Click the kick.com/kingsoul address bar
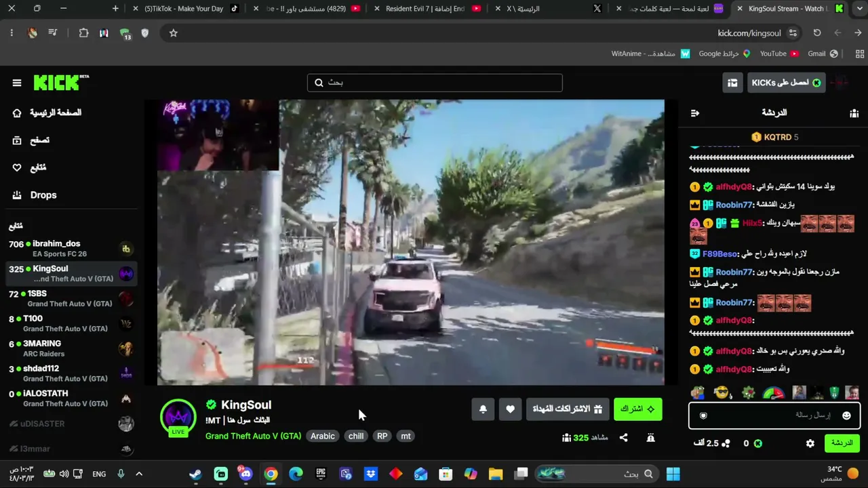This screenshot has height=488, width=868. 749,33
